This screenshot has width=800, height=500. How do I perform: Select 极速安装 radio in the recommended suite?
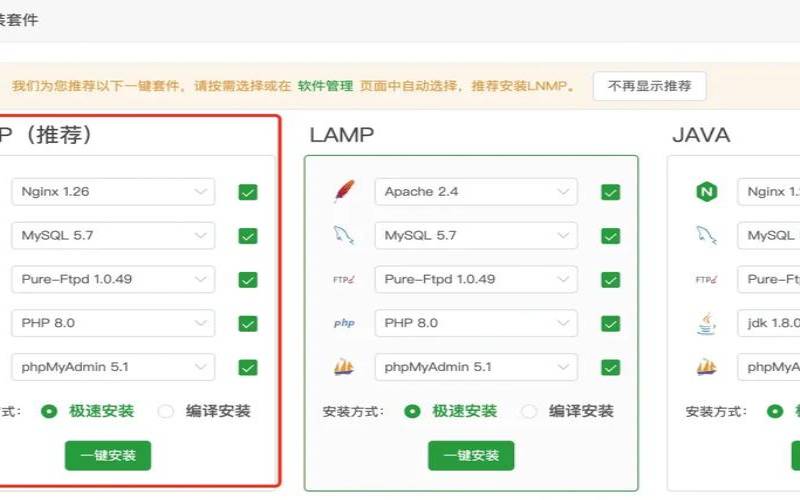(x=49, y=411)
